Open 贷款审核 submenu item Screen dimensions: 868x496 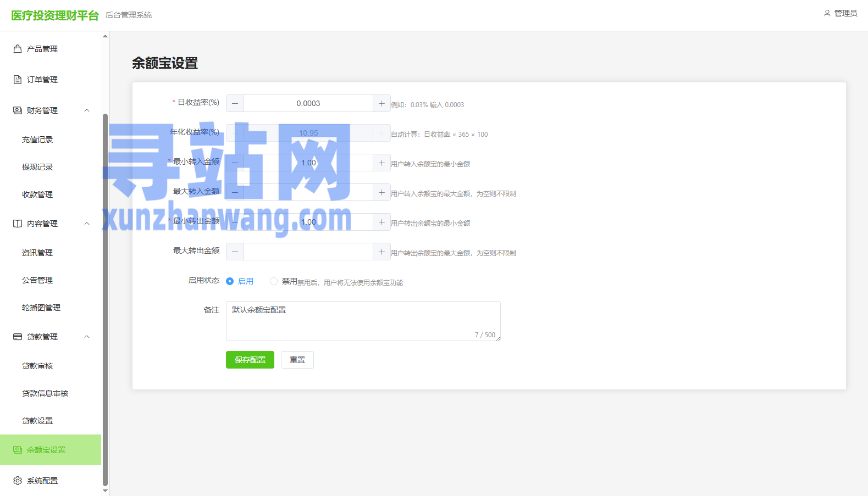click(x=51, y=366)
